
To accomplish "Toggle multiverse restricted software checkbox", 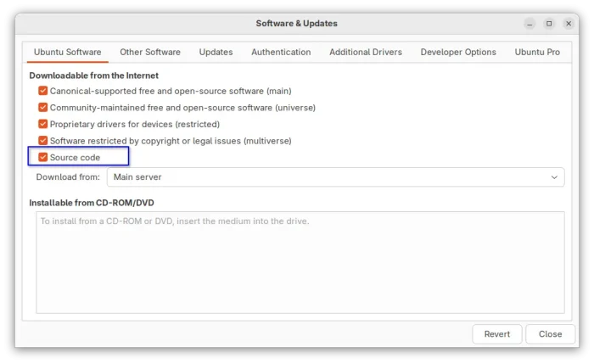I will click(x=42, y=141).
